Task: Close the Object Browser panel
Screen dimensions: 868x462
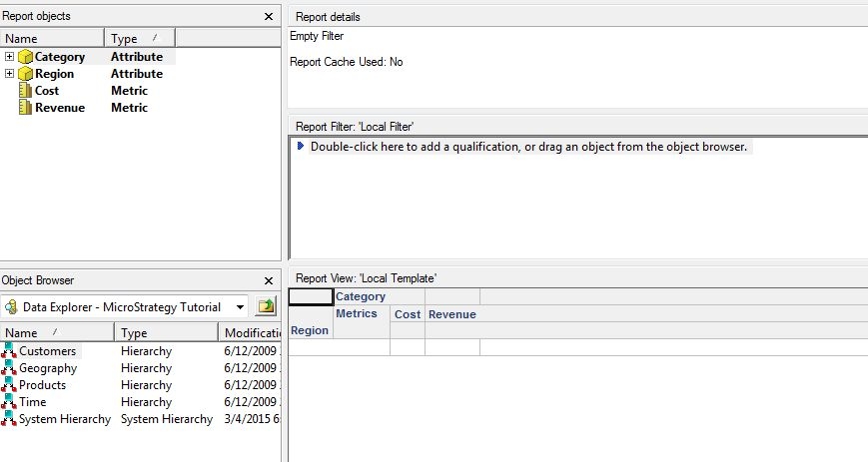Action: click(269, 281)
